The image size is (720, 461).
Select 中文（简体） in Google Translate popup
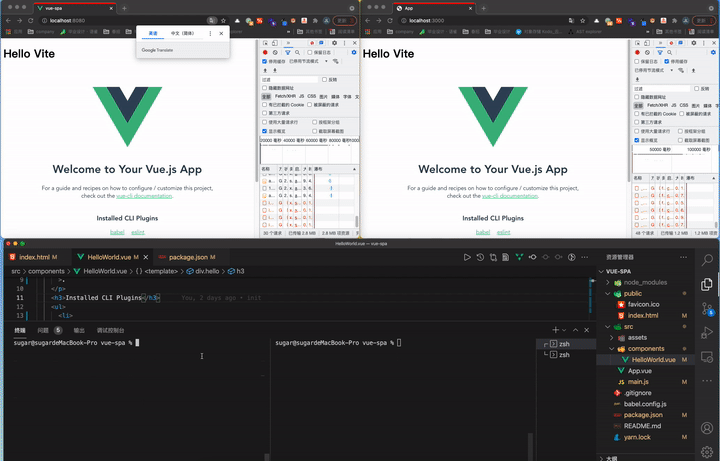(x=182, y=34)
